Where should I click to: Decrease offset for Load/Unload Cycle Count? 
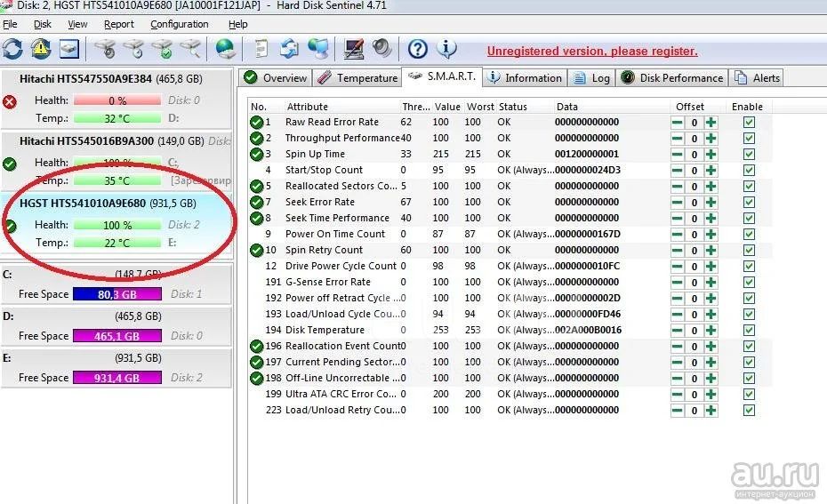[678, 314]
